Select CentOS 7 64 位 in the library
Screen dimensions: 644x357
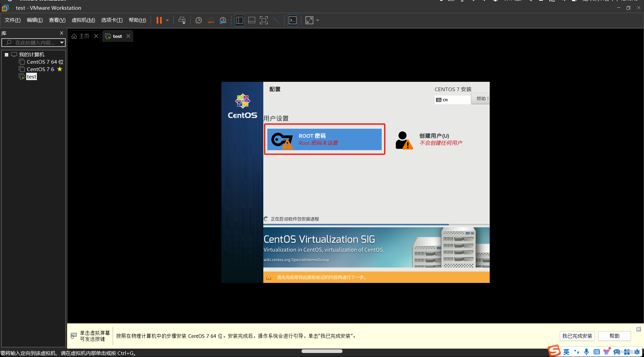pos(45,62)
